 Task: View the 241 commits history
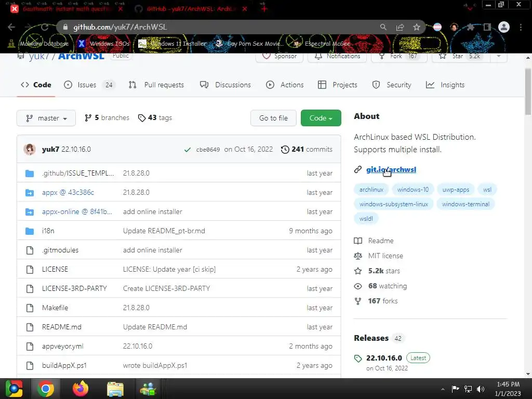point(307,149)
